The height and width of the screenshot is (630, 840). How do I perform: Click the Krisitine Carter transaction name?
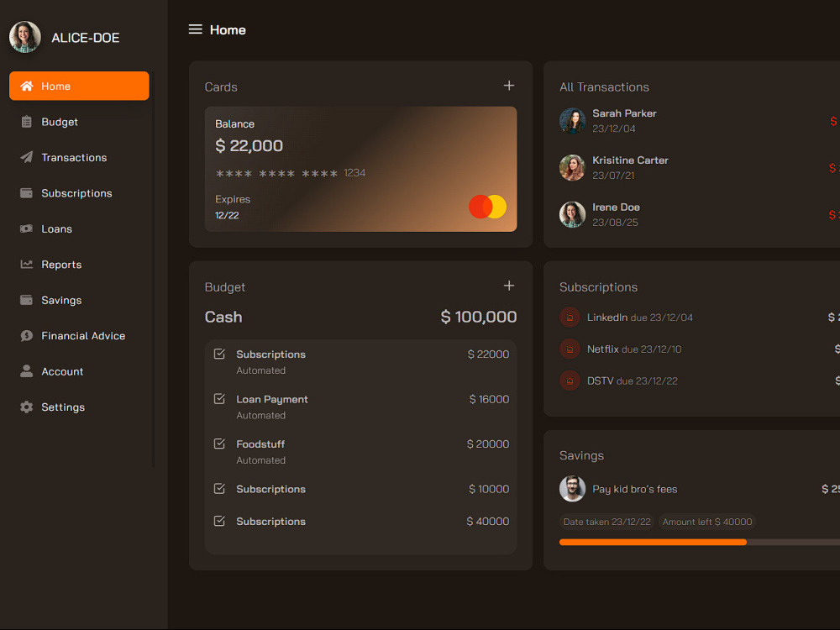630,160
